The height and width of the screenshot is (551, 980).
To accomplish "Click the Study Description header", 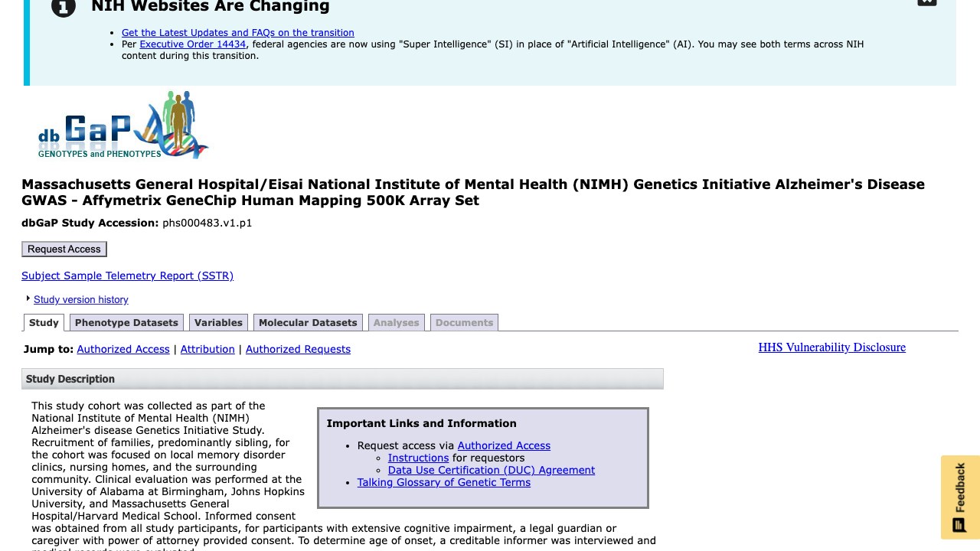I will click(x=342, y=379).
